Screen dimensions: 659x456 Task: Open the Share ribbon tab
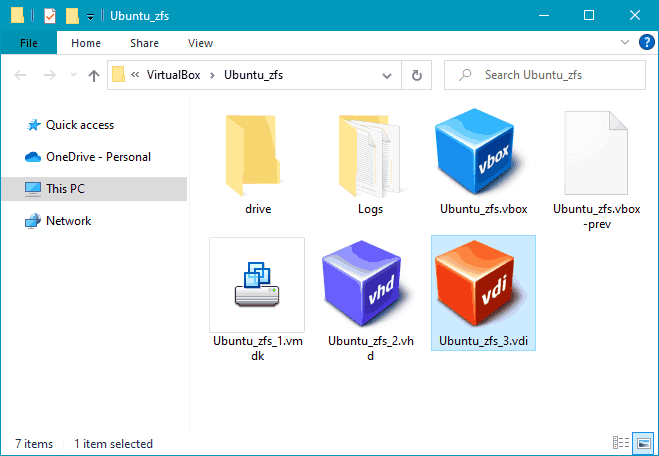[144, 43]
